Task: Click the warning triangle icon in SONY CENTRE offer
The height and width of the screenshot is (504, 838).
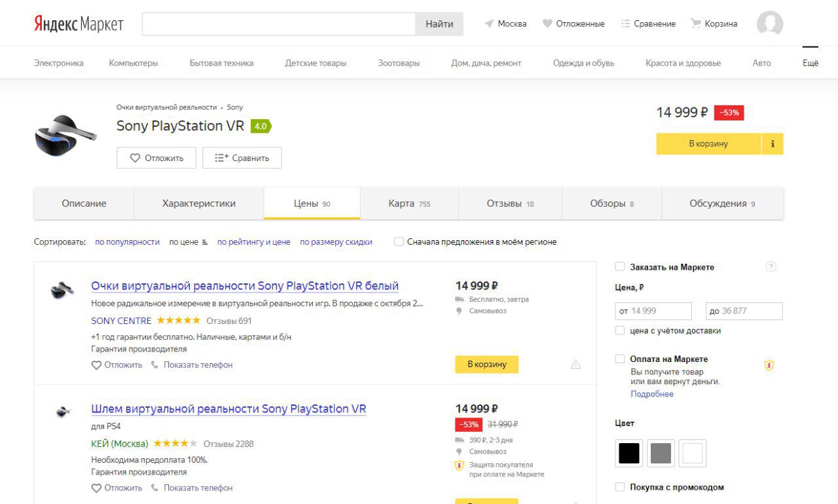Action: point(575,365)
